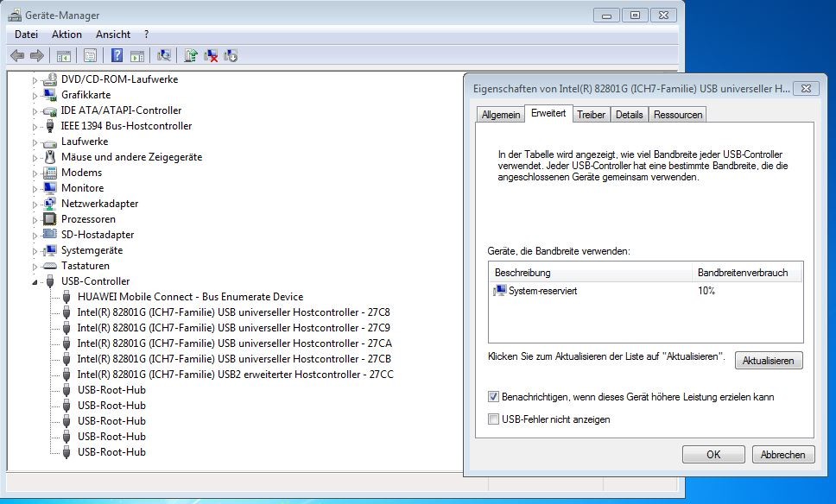Image resolution: width=836 pixels, height=504 pixels.
Task: Click the Geräte-Manager title bar icon
Action: (15, 15)
